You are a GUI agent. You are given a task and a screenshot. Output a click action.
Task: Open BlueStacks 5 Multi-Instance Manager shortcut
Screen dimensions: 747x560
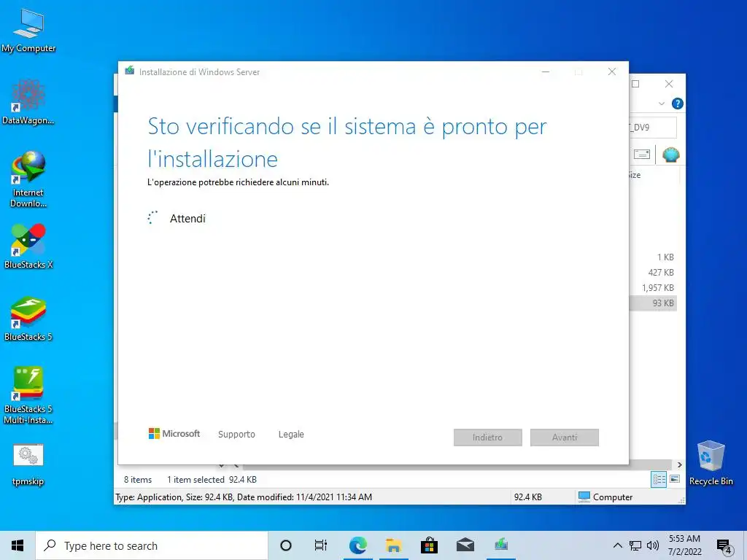[x=28, y=395]
